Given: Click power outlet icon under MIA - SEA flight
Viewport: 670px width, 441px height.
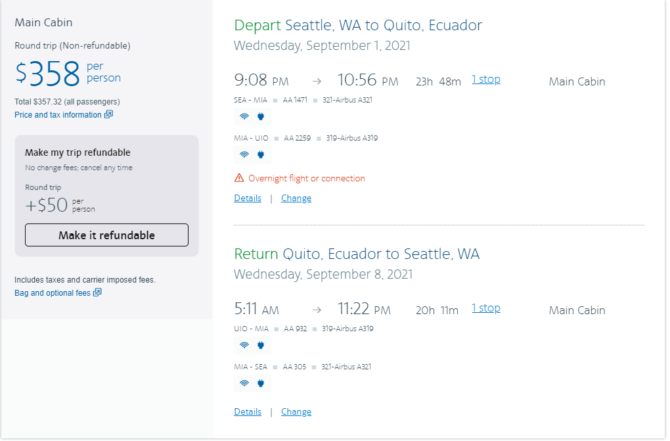Looking at the screenshot, I should [x=261, y=383].
